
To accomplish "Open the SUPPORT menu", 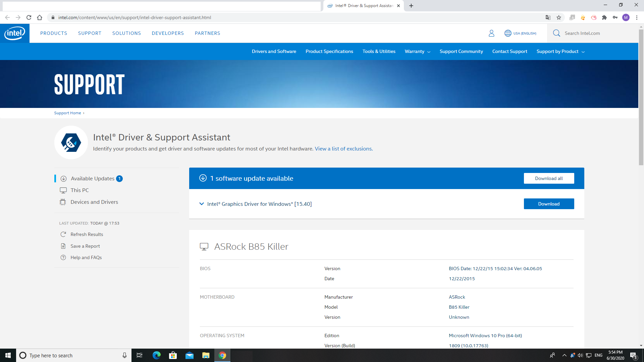I will tap(90, 33).
